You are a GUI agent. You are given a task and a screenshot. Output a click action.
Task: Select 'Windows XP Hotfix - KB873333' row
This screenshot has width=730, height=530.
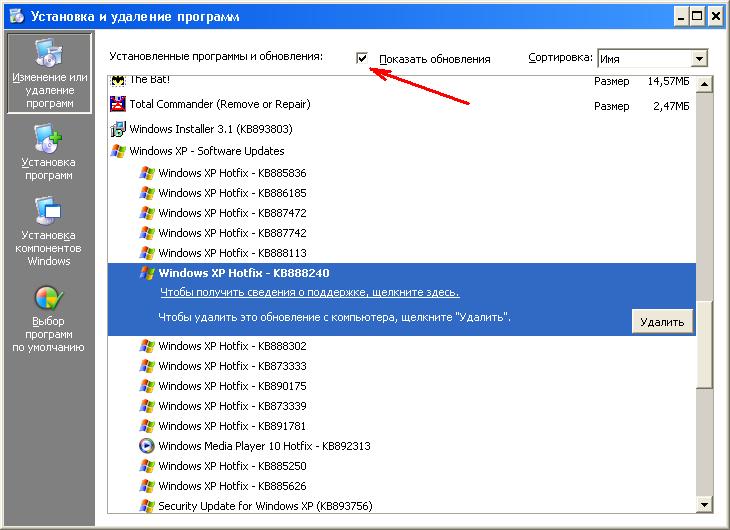coord(232,366)
